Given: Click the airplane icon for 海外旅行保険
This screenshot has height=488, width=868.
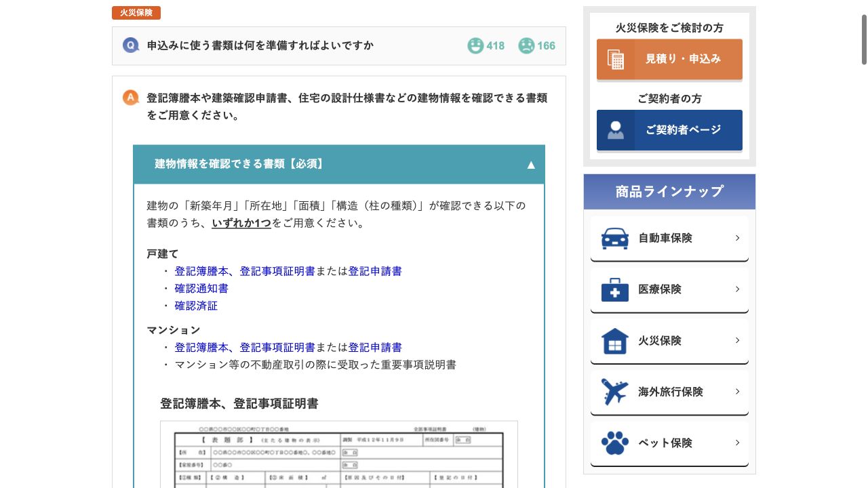Looking at the screenshot, I should pyautogui.click(x=615, y=392).
